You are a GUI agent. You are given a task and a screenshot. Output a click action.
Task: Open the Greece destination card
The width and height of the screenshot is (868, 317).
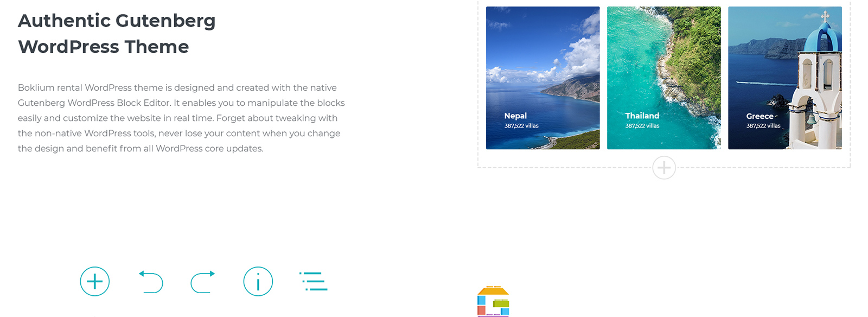[785, 78]
